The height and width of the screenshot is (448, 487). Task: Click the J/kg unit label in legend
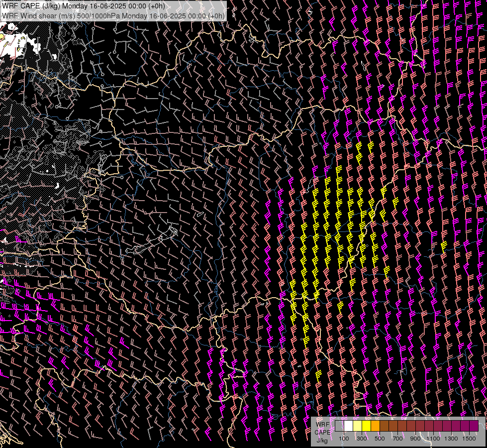(x=322, y=441)
